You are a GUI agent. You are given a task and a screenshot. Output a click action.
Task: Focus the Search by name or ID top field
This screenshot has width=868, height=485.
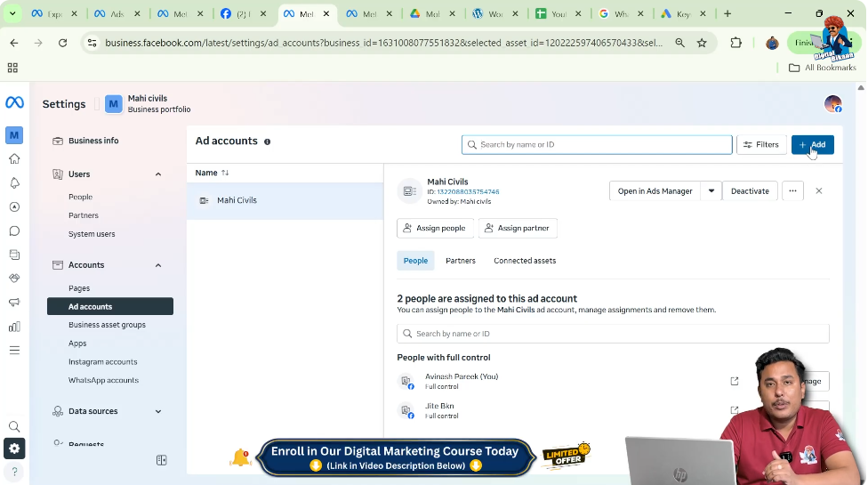pos(597,144)
